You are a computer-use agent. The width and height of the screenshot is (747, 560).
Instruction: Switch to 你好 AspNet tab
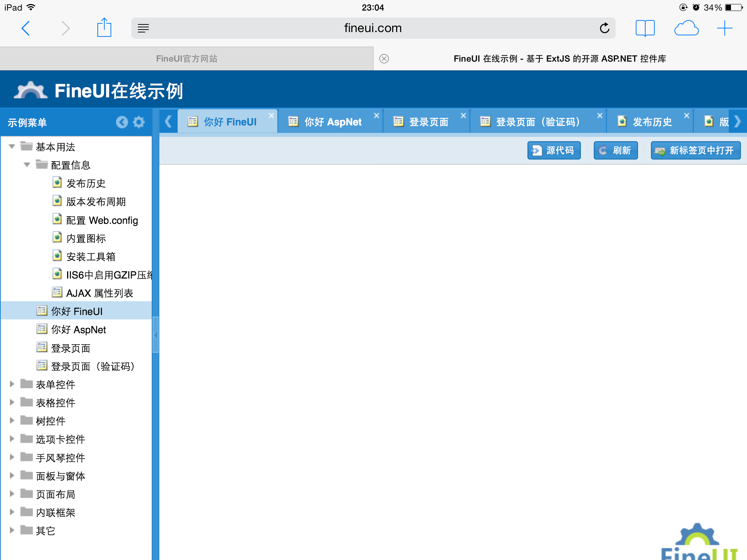click(330, 121)
